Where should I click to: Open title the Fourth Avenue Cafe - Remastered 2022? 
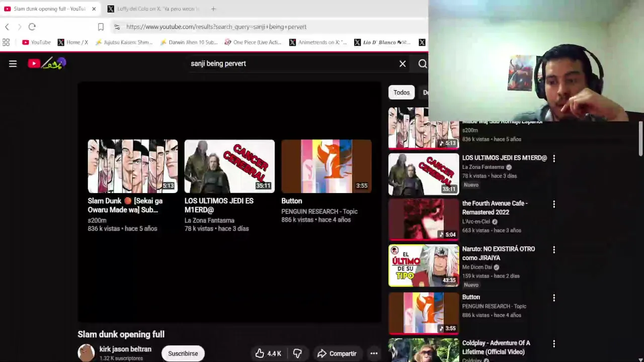(495, 208)
